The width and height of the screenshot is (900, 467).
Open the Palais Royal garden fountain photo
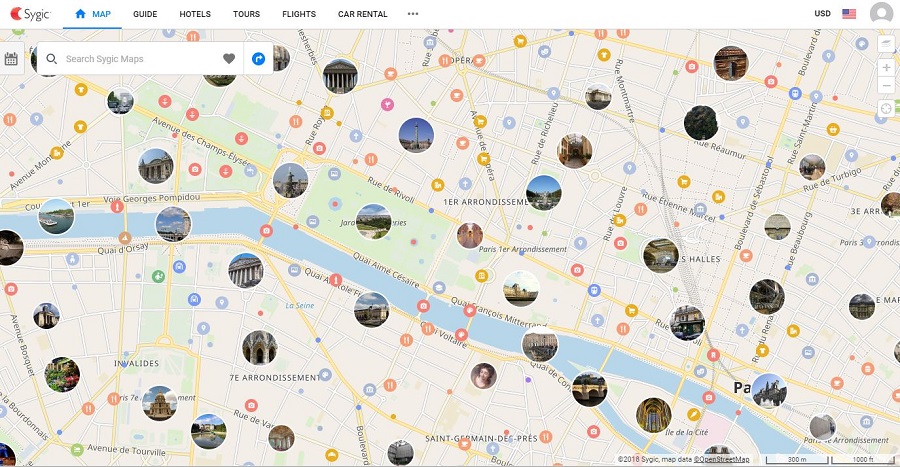[x=544, y=193]
